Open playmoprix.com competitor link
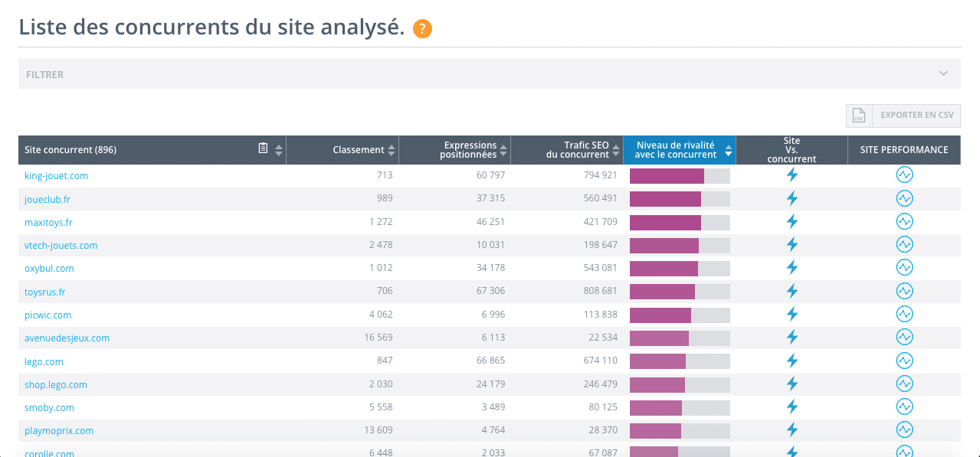Screen dimensions: 980x457 click(59, 430)
